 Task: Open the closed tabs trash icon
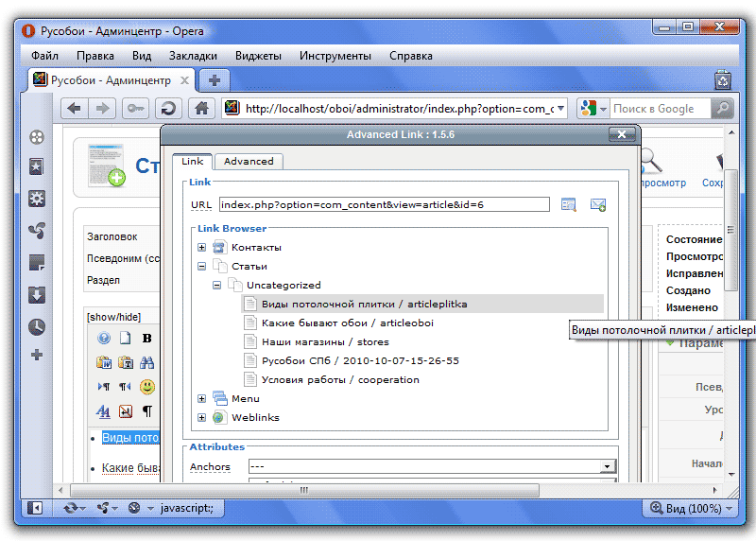click(x=722, y=79)
